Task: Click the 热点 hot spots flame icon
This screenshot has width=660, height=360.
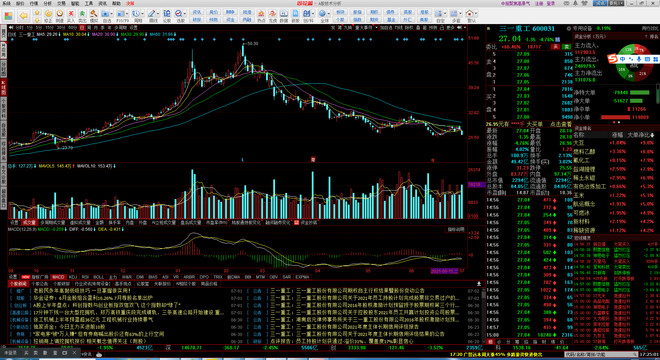Action: [261, 16]
